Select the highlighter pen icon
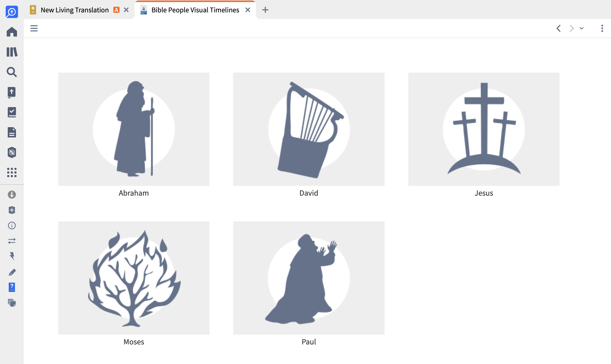The height and width of the screenshot is (364, 611). coord(12,272)
